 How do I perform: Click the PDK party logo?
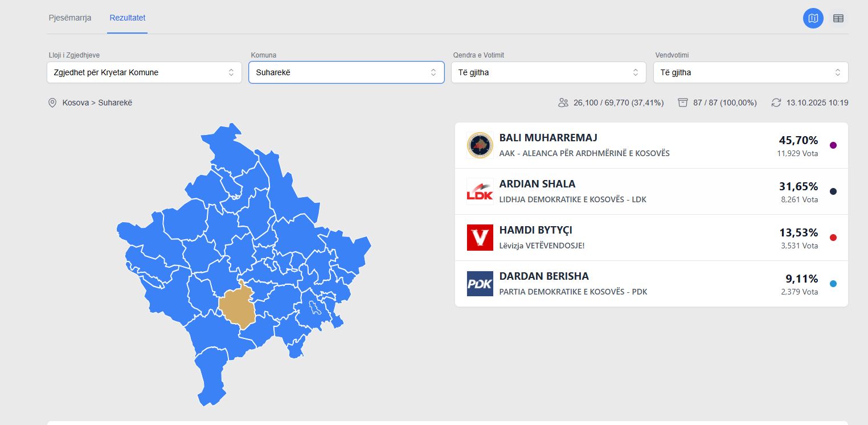click(480, 284)
